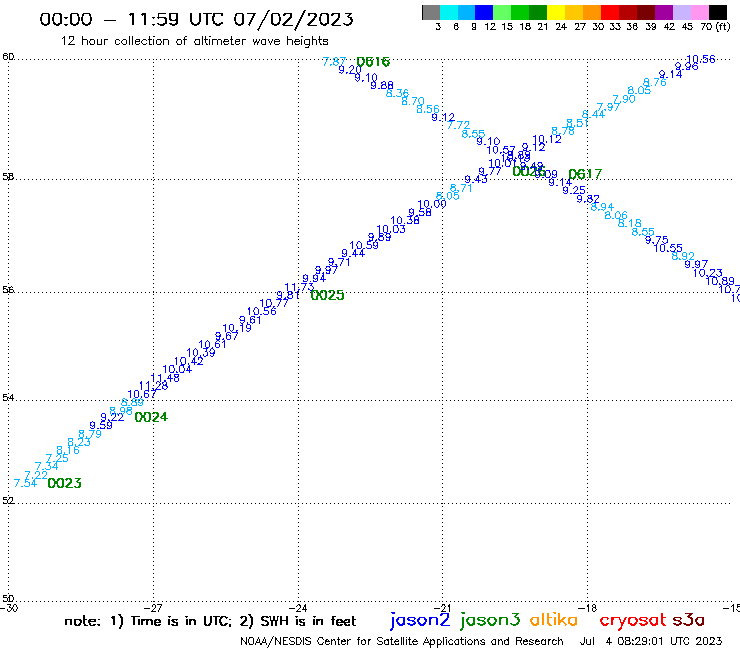Image resolution: width=740 pixels, height=650 pixels.
Task: Click the wave height value 8.36
Action: pos(397,93)
